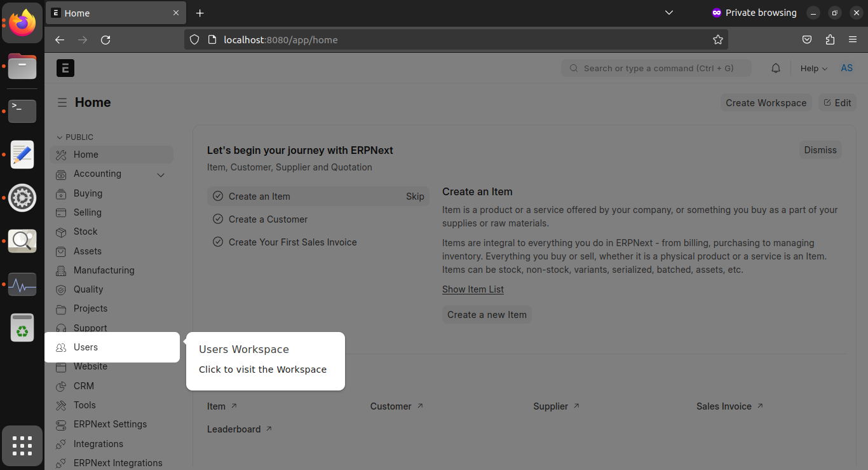
Task: Open Ubuntu Show Applications grid
Action: pyautogui.click(x=22, y=446)
